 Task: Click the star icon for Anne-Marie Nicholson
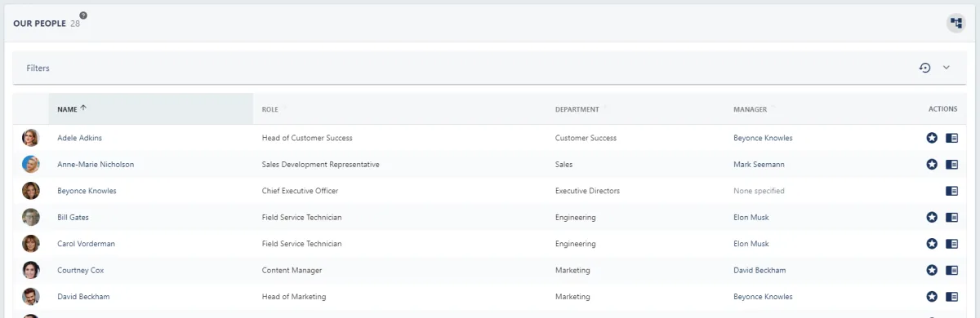pyautogui.click(x=932, y=164)
